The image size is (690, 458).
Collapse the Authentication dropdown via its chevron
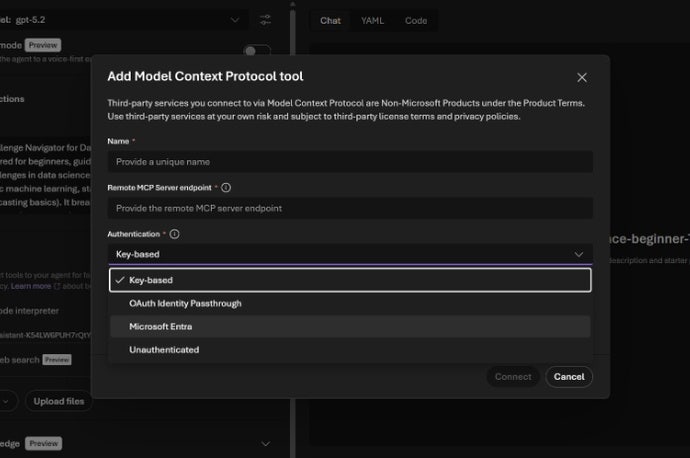tap(578, 255)
